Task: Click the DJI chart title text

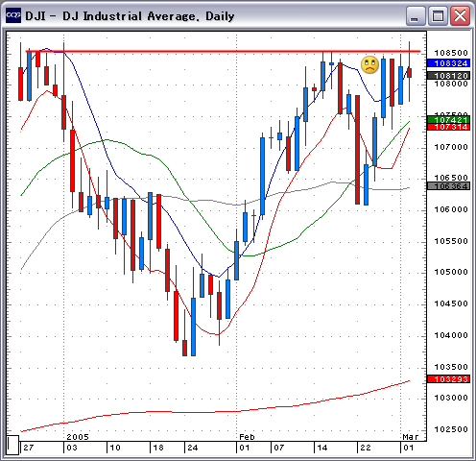Action: point(130,16)
